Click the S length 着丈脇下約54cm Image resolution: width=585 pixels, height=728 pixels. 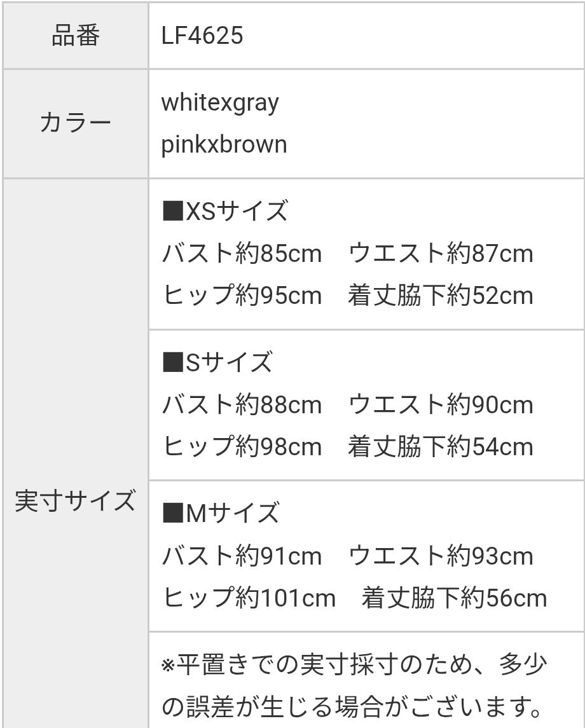pos(441,446)
